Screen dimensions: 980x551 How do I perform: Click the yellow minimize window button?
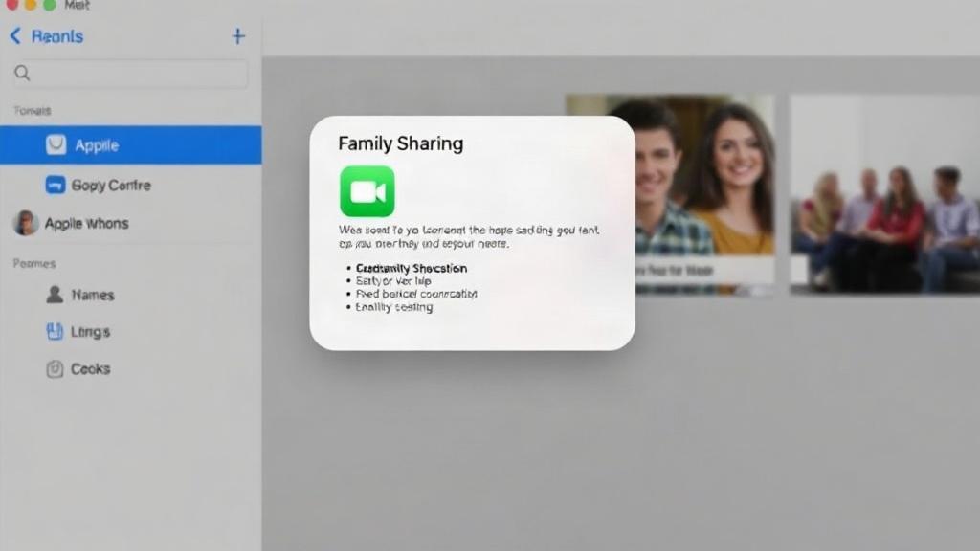click(31, 4)
